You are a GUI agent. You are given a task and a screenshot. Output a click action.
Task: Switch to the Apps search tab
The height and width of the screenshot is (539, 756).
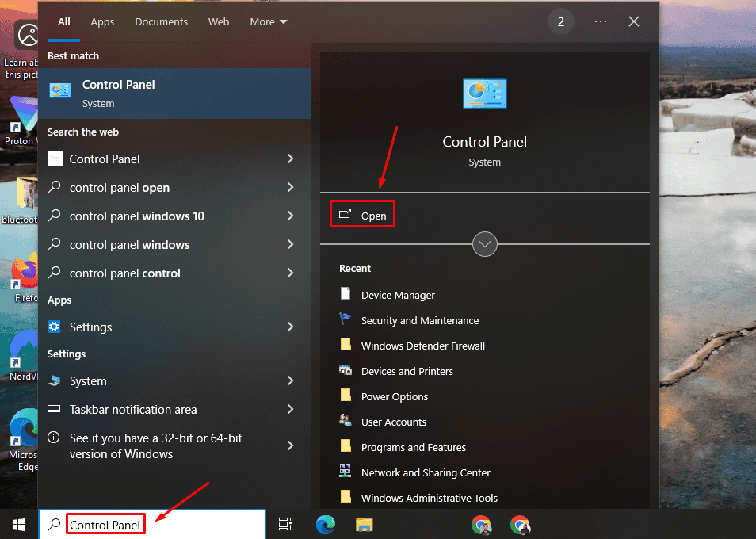point(102,22)
